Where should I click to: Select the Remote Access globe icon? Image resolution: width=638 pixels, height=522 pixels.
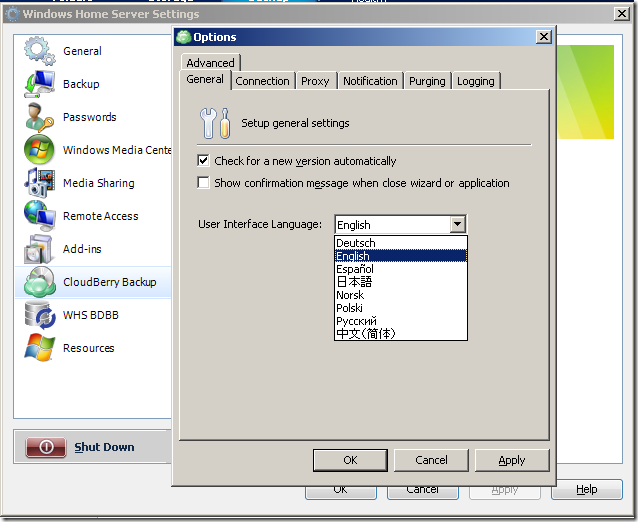pyautogui.click(x=39, y=216)
